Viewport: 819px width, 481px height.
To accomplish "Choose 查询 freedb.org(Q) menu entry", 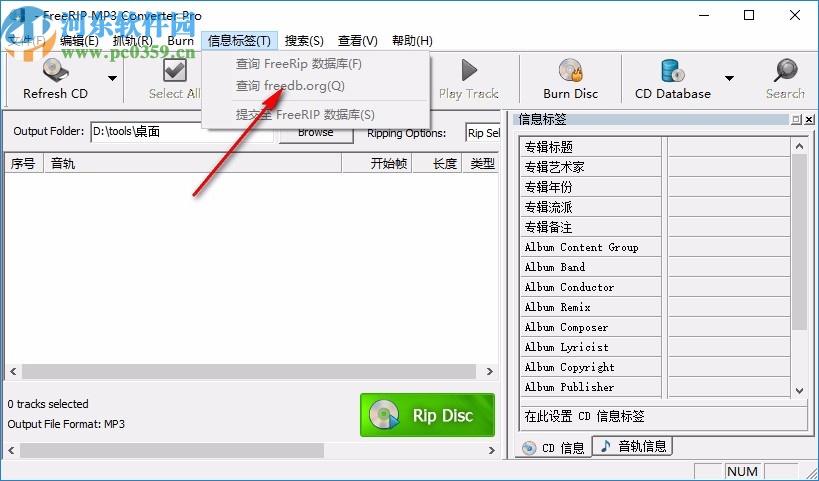I will pyautogui.click(x=315, y=86).
